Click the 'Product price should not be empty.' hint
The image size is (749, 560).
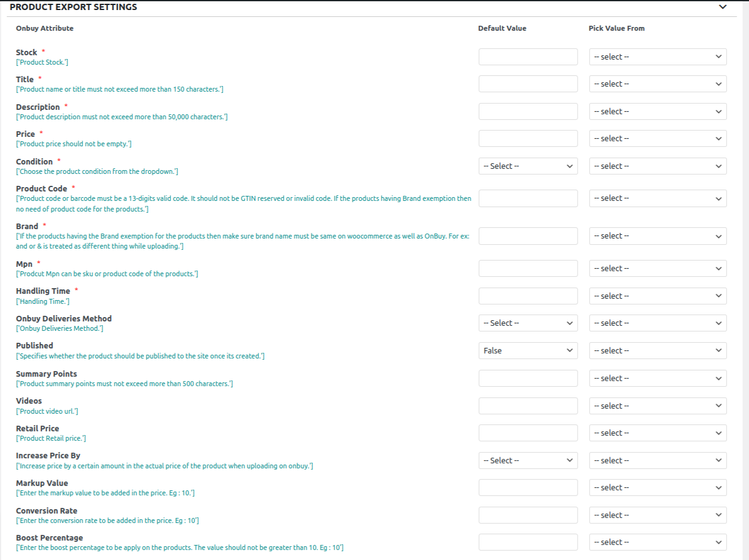(74, 144)
